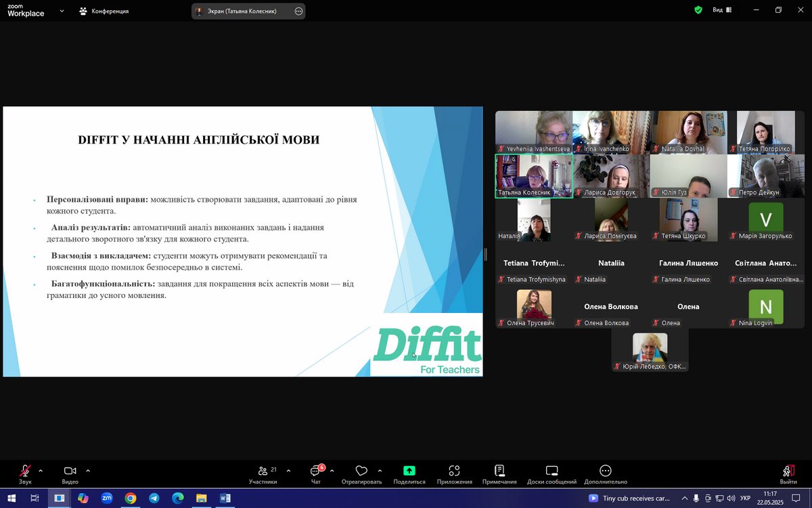Select Олена Трусевич's profile photo tile

click(534, 306)
